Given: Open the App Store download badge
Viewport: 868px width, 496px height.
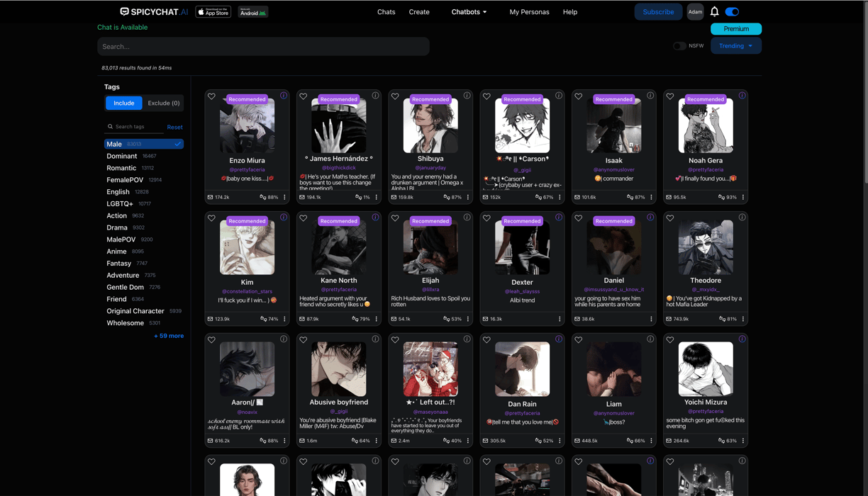Looking at the screenshot, I should (213, 11).
